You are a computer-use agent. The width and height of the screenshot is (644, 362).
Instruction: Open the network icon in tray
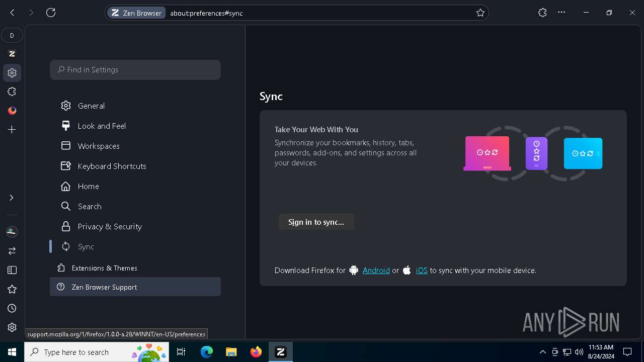click(567, 352)
